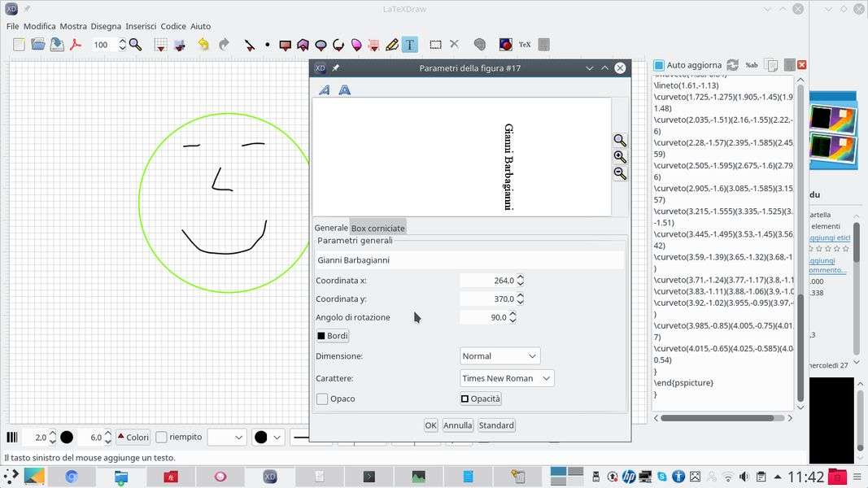Open the TeX code panel icon

point(525,45)
